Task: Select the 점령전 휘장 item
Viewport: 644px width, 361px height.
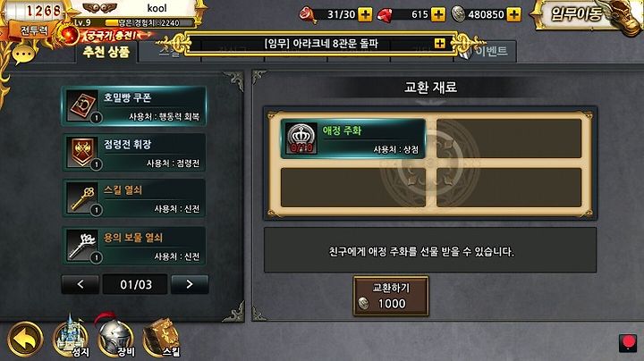Action: 134,152
